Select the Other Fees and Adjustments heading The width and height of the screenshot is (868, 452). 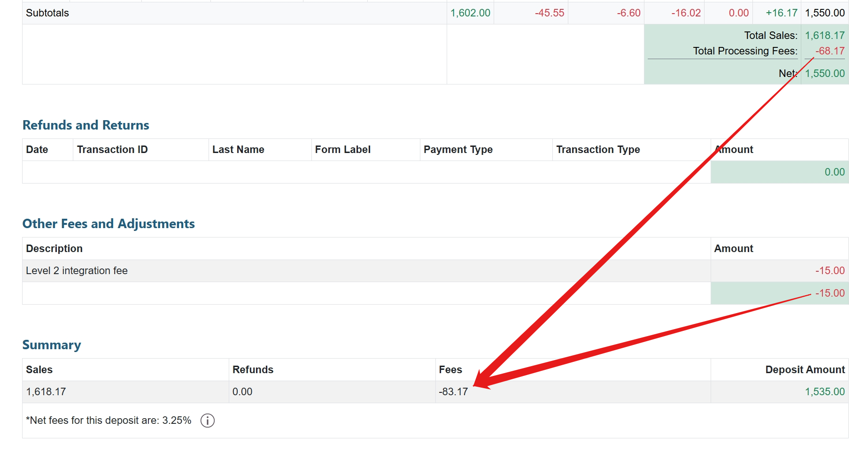click(108, 224)
